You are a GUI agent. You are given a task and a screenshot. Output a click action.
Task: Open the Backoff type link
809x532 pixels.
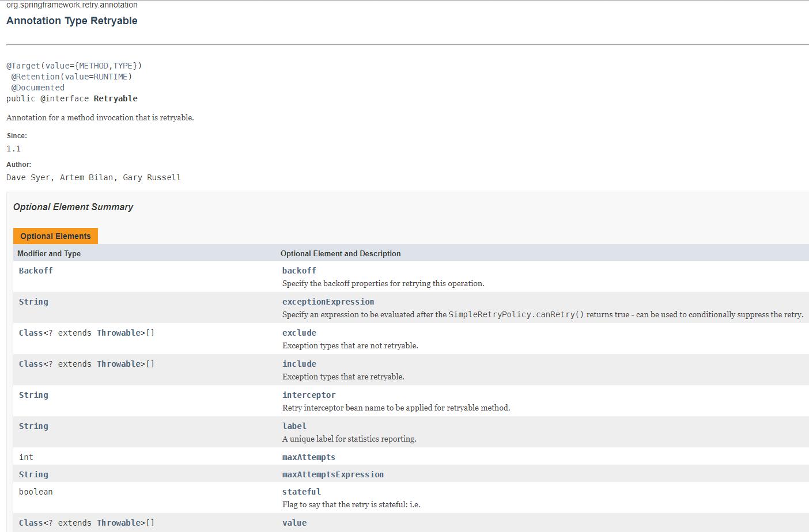click(35, 270)
